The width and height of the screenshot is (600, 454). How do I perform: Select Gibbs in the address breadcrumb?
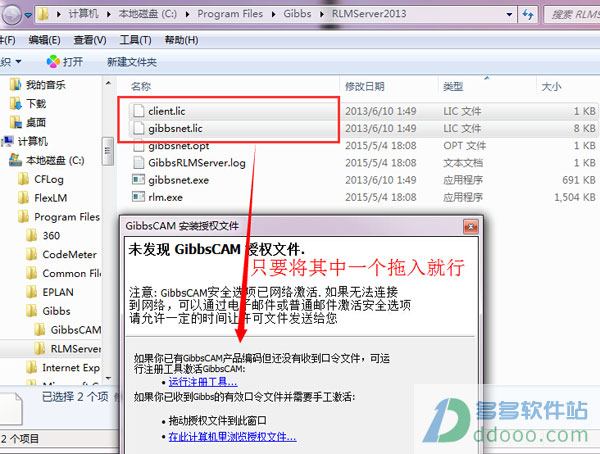(x=297, y=14)
